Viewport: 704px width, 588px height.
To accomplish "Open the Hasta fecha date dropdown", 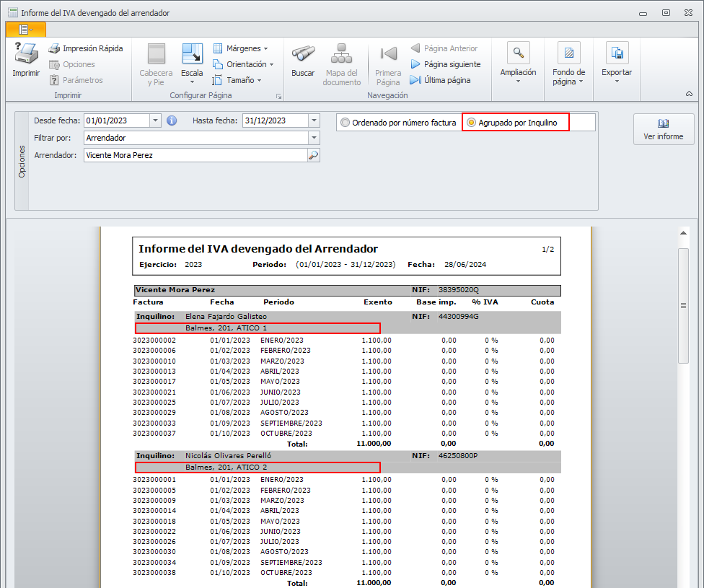I will [x=314, y=120].
